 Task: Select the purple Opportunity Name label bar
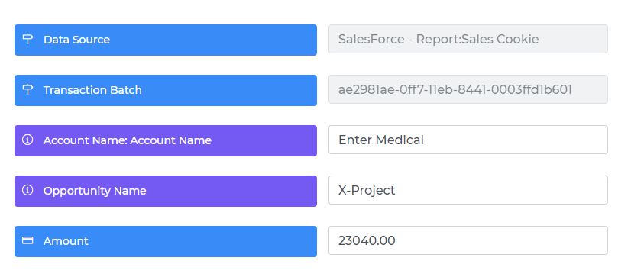[x=166, y=192]
